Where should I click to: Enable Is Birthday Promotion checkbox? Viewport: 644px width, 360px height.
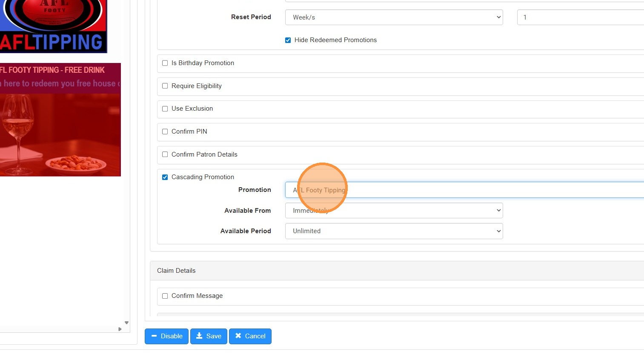[165, 63]
